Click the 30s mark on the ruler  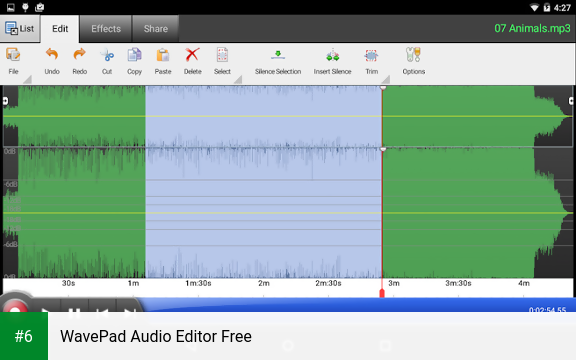[68, 283]
